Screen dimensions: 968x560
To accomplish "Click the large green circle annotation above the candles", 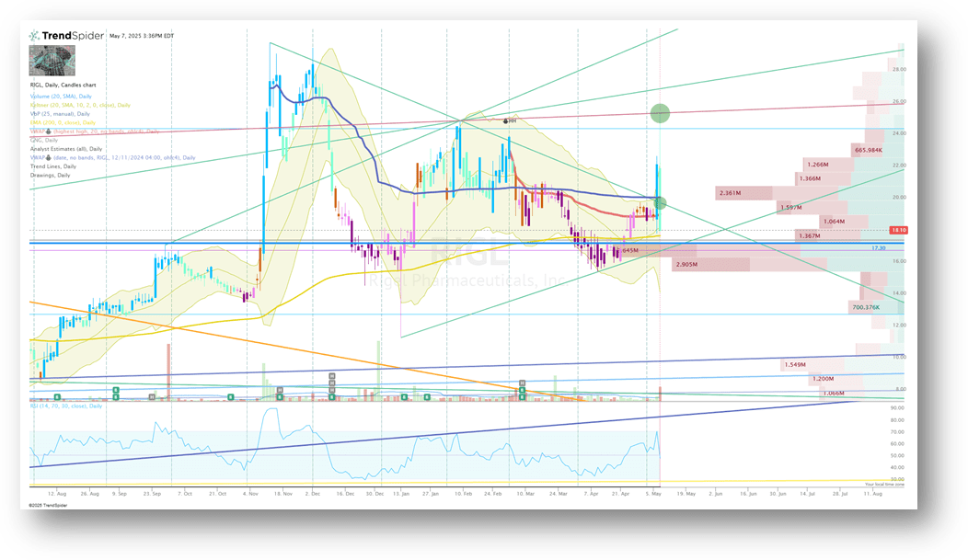I will [x=660, y=112].
